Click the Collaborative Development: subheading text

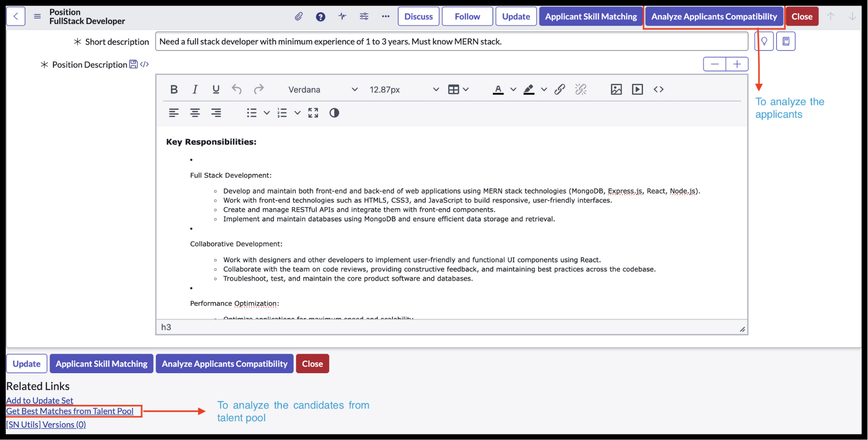(236, 244)
